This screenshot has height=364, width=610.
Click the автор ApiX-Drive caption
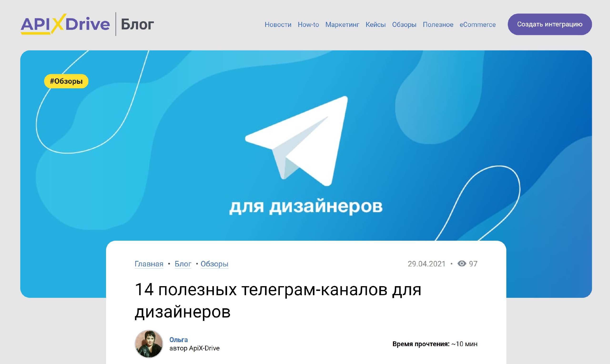click(194, 348)
